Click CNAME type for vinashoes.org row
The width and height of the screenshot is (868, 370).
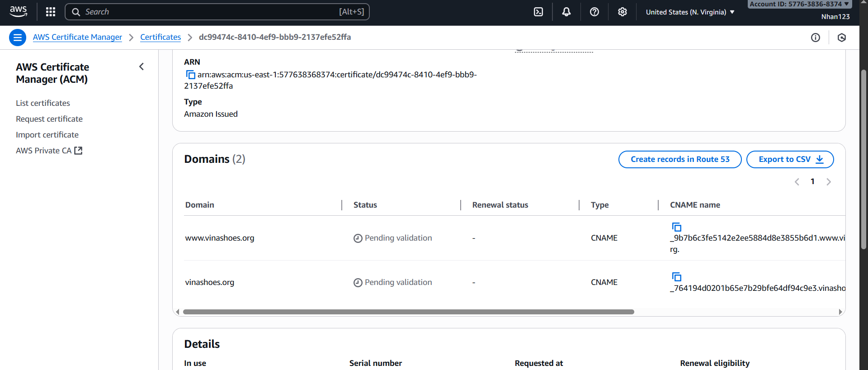point(604,282)
